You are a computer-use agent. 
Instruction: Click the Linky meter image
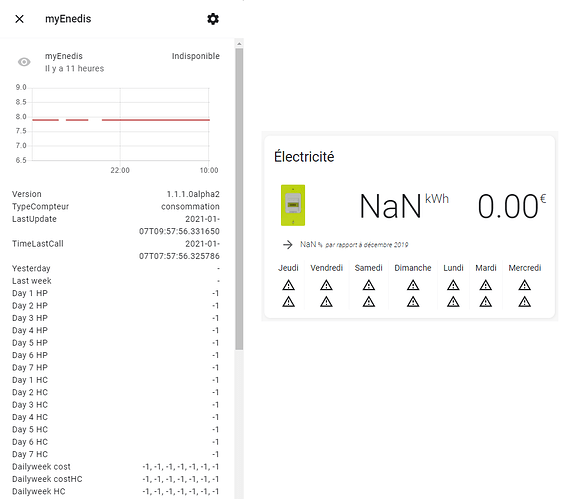[x=293, y=205]
